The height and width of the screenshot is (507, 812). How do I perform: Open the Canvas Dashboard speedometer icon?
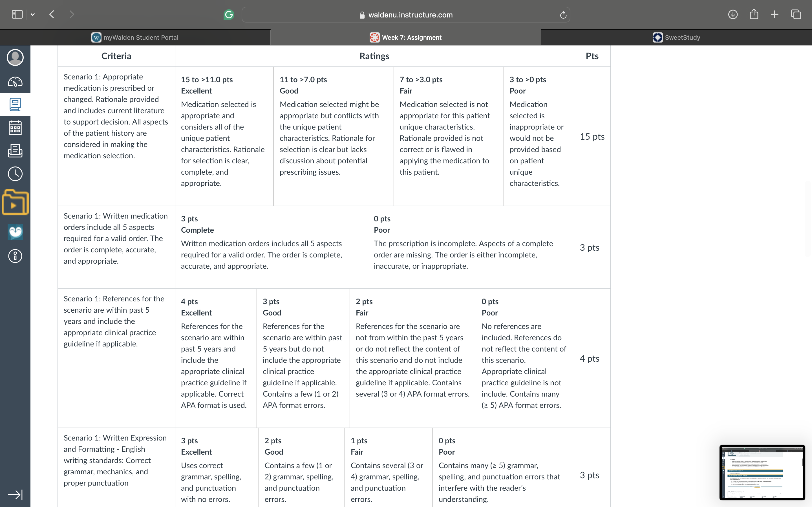click(x=15, y=81)
